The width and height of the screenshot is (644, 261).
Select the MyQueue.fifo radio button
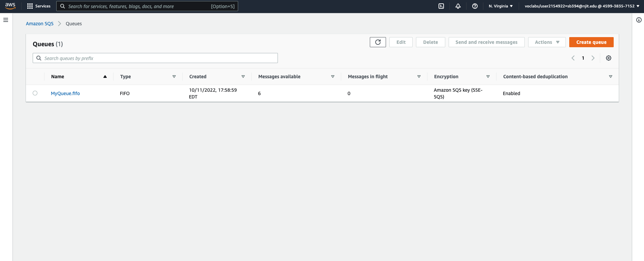pyautogui.click(x=35, y=93)
